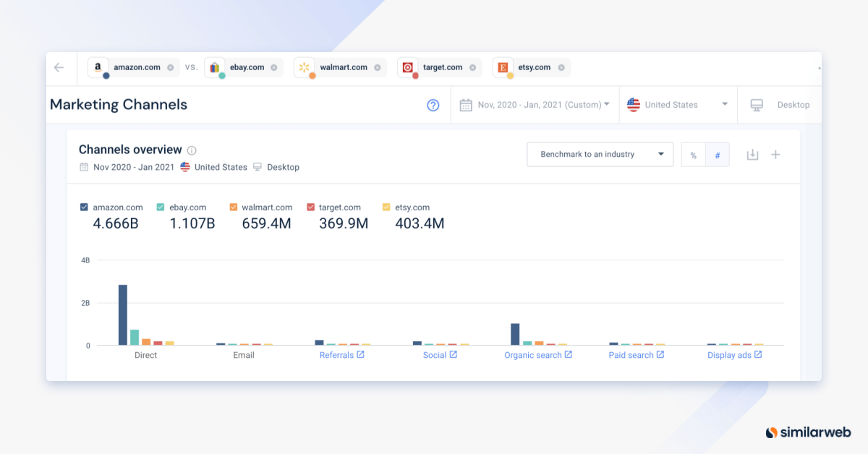Open the Organic search channel link
Screen dimensions: 868x454
(538, 355)
